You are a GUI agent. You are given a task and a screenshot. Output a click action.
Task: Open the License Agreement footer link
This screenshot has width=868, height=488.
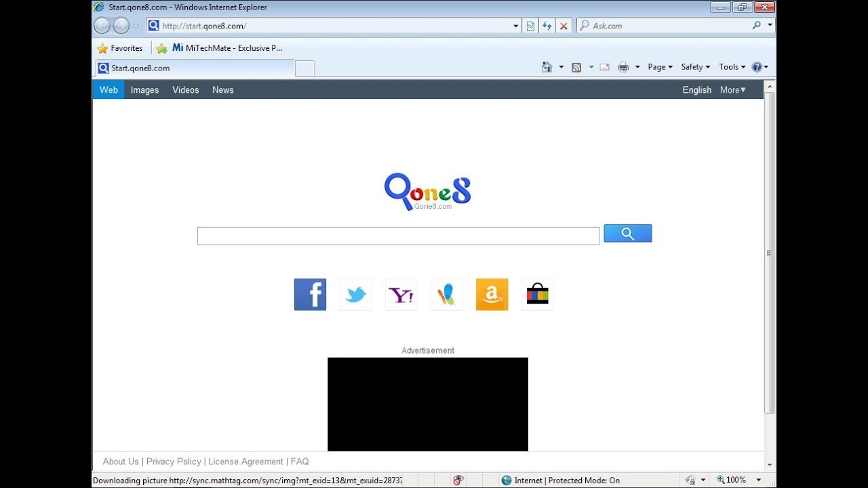tap(245, 462)
